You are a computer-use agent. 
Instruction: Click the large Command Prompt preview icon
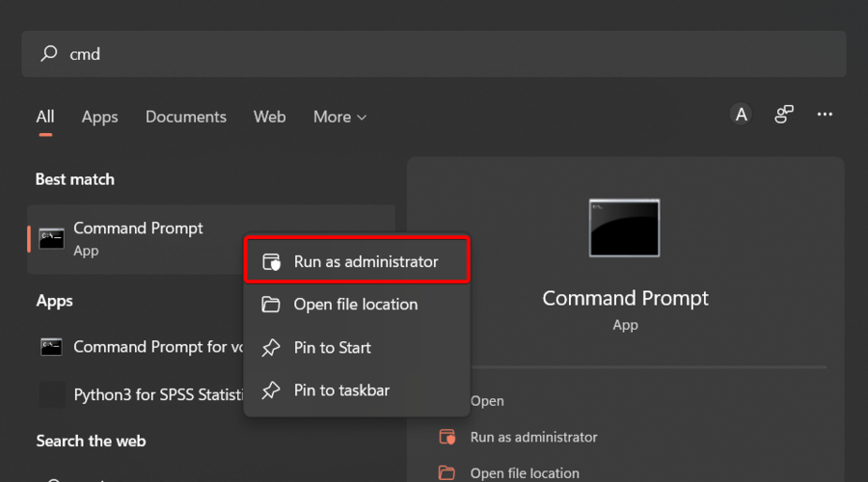coord(625,228)
